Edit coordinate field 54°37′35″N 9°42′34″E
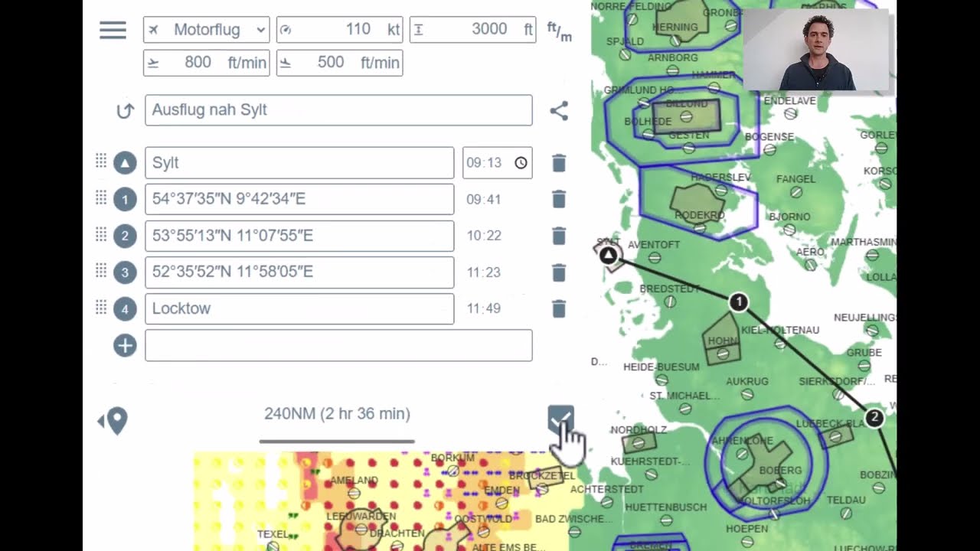Screen dimensions: 980x551 [x=299, y=199]
